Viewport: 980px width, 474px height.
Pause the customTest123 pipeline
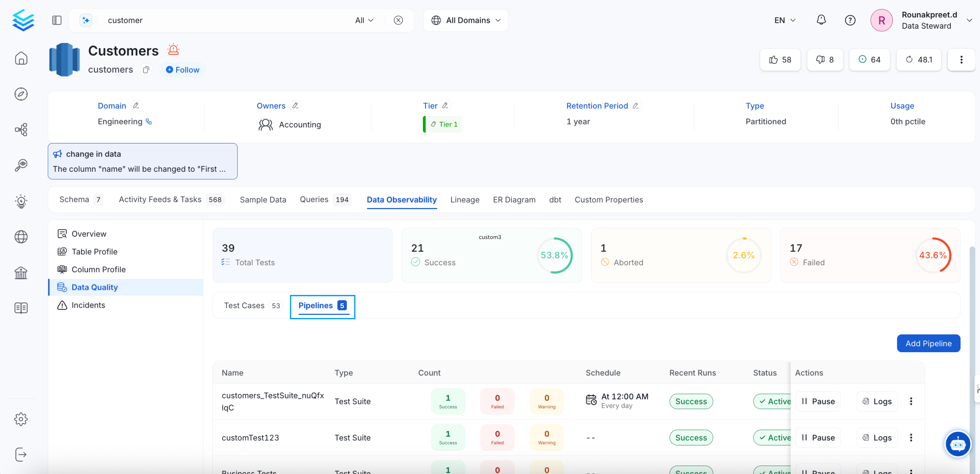point(818,437)
